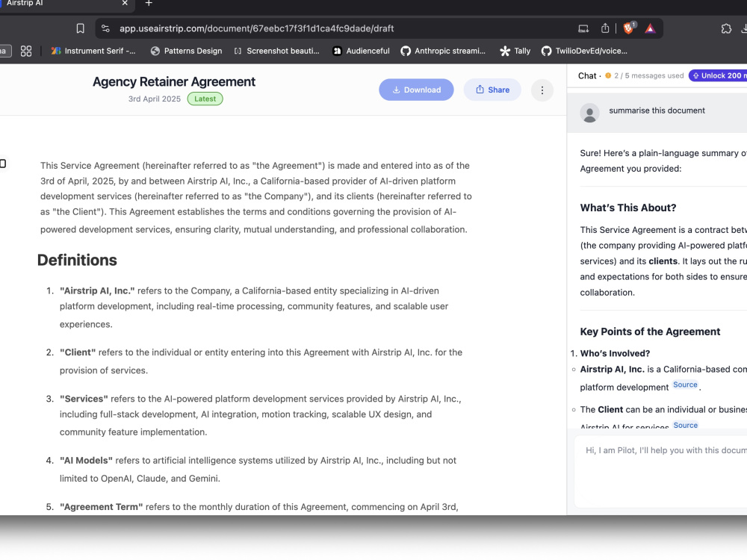Open site settings icon in address bar
Screen dimensions: 747x560
pos(106,28)
